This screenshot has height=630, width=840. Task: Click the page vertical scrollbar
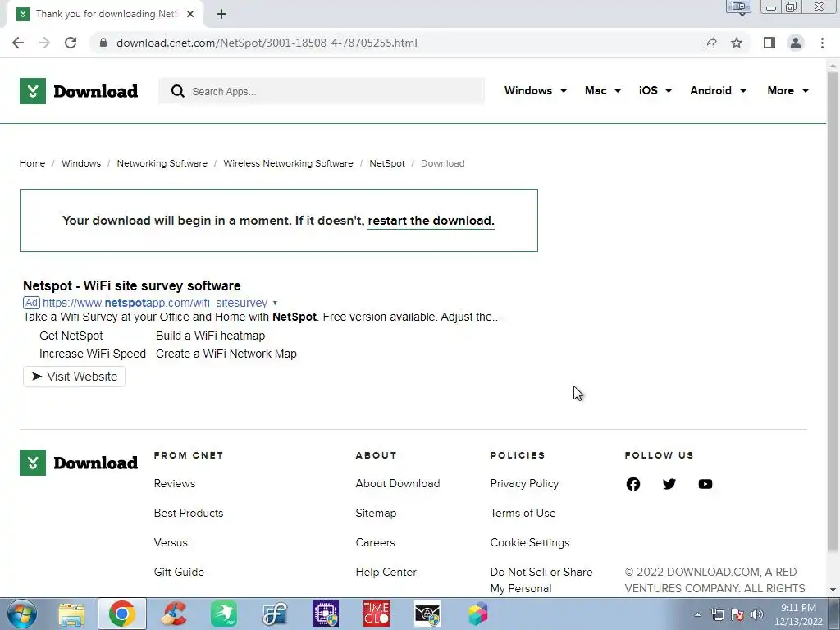pyautogui.click(x=833, y=311)
